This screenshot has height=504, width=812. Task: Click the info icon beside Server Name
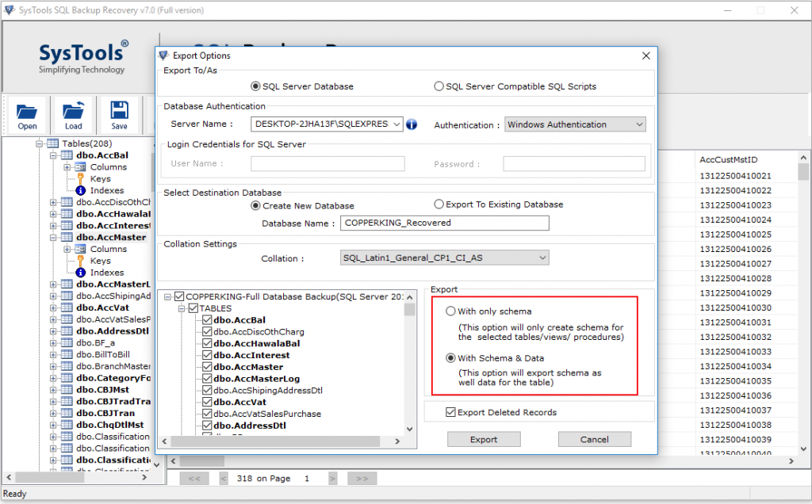point(411,124)
